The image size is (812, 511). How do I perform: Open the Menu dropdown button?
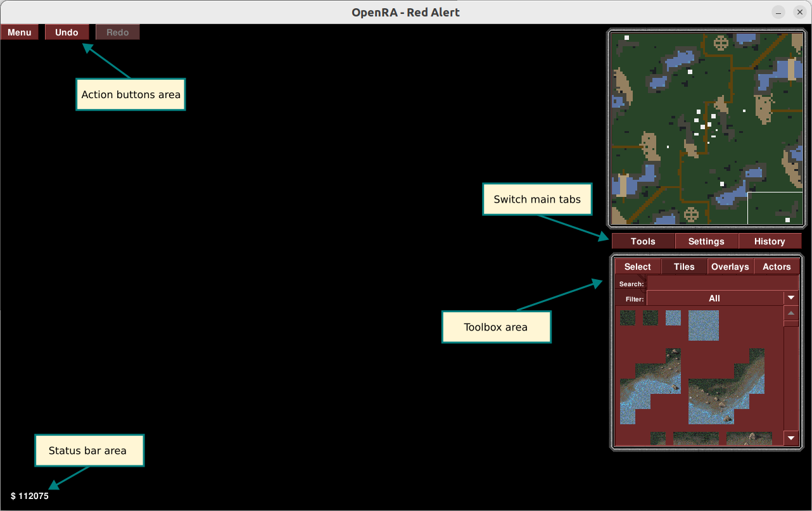point(20,32)
